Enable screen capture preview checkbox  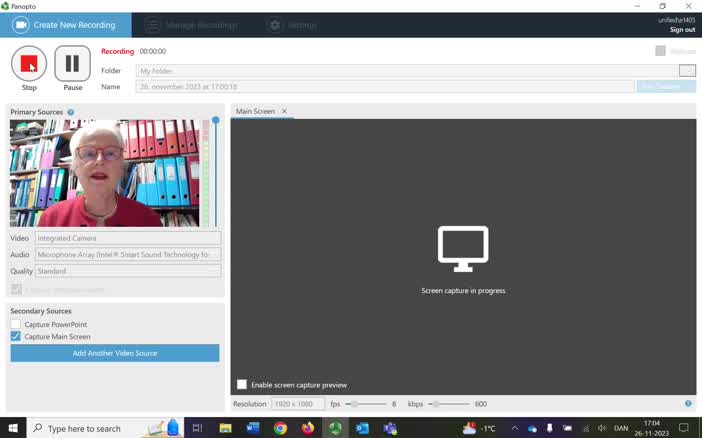pyautogui.click(x=242, y=384)
